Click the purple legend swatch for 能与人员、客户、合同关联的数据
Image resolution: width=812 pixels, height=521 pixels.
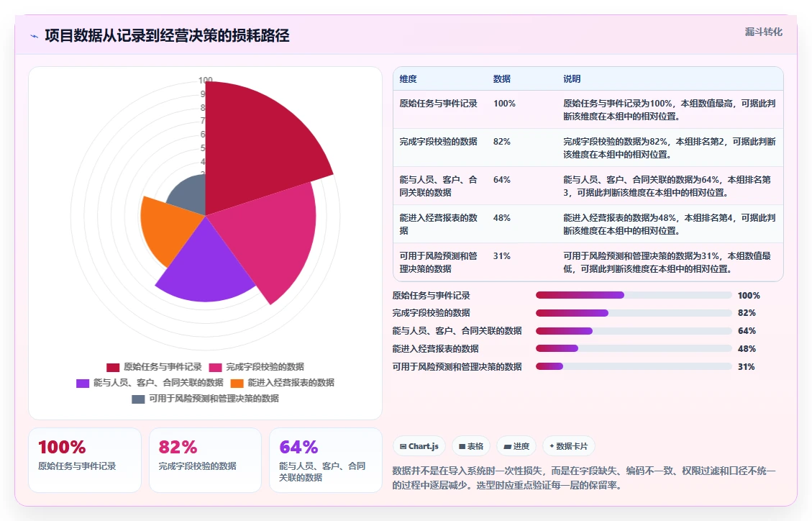pyautogui.click(x=83, y=384)
